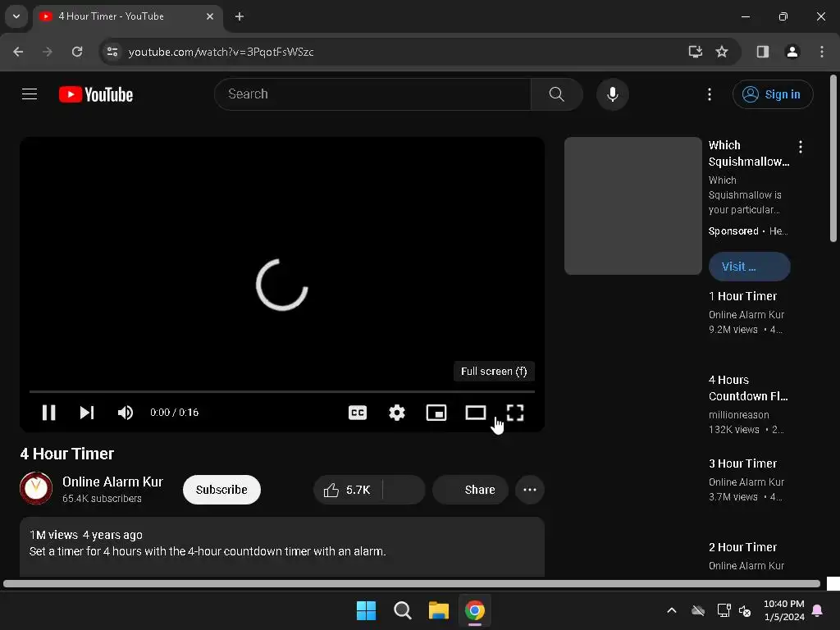Open the 1 Hour Timer video

pyautogui.click(x=742, y=296)
